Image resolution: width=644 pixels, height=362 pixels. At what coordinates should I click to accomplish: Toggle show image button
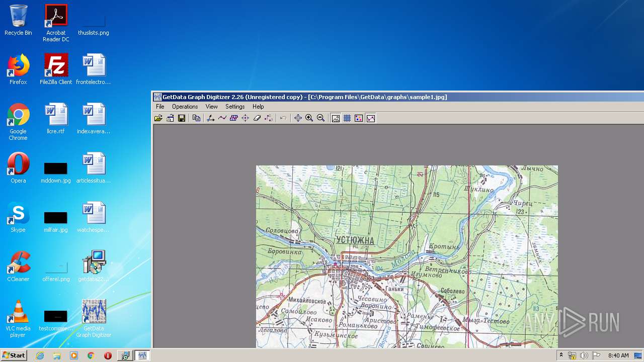tap(336, 118)
